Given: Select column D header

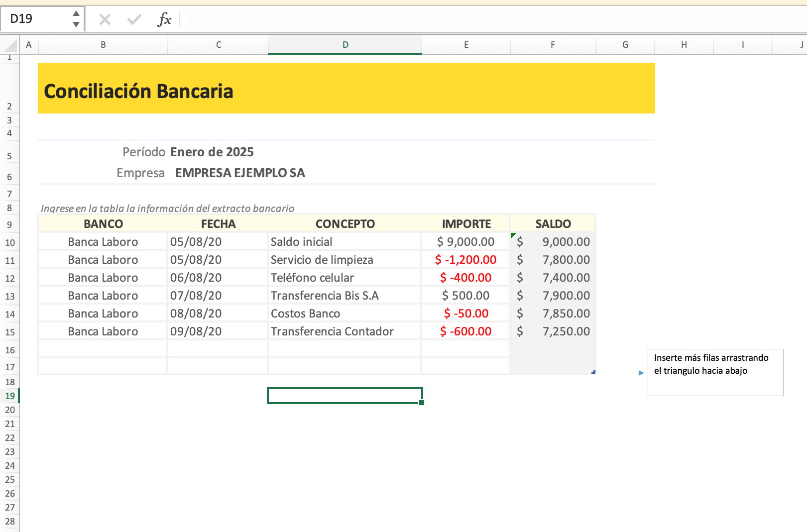Looking at the screenshot, I should [x=345, y=45].
